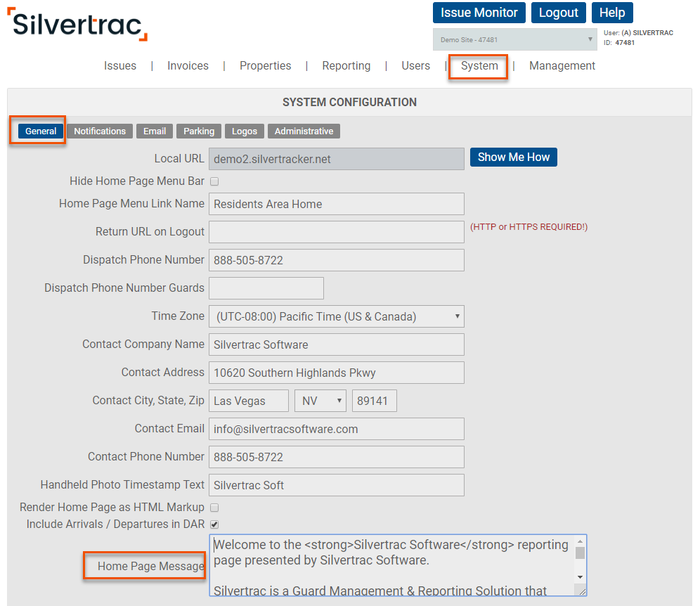This screenshot has width=700, height=606.
Task: Open the Issues menu
Action: pos(120,65)
